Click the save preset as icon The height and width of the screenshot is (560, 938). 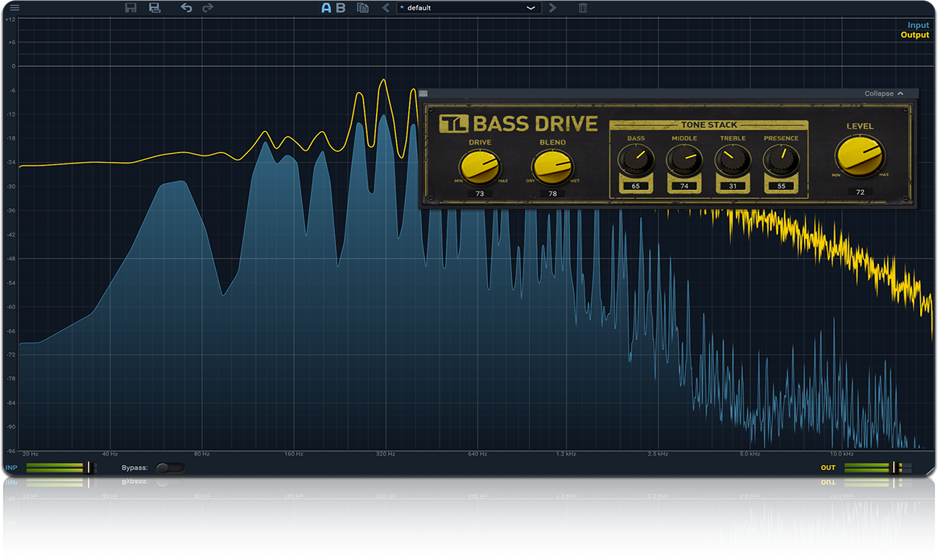pyautogui.click(x=154, y=8)
